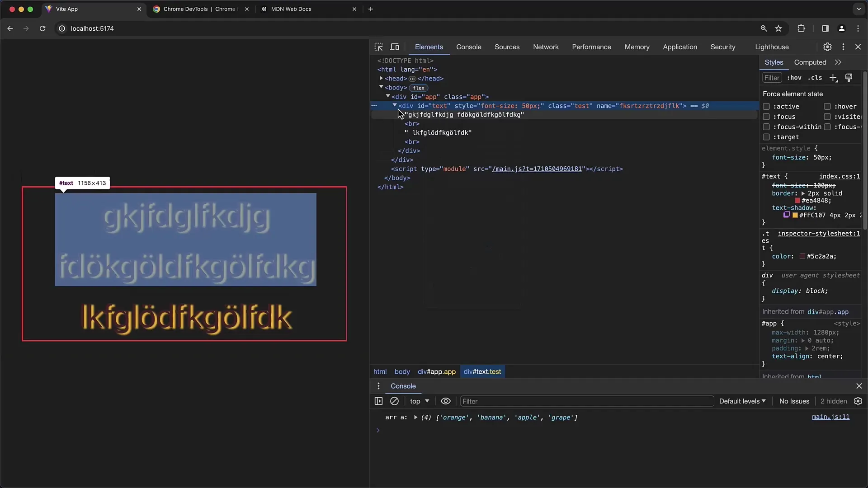The height and width of the screenshot is (488, 868).
Task: Open the tab search chevron
Action: (859, 9)
